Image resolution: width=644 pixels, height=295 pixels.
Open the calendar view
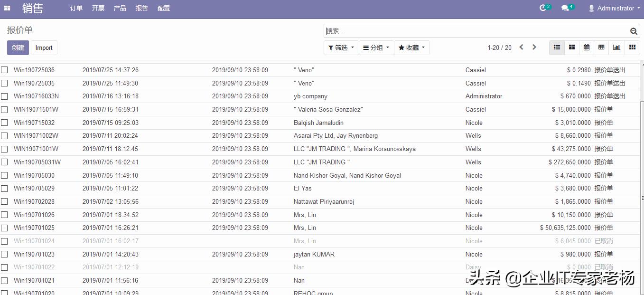pos(586,48)
